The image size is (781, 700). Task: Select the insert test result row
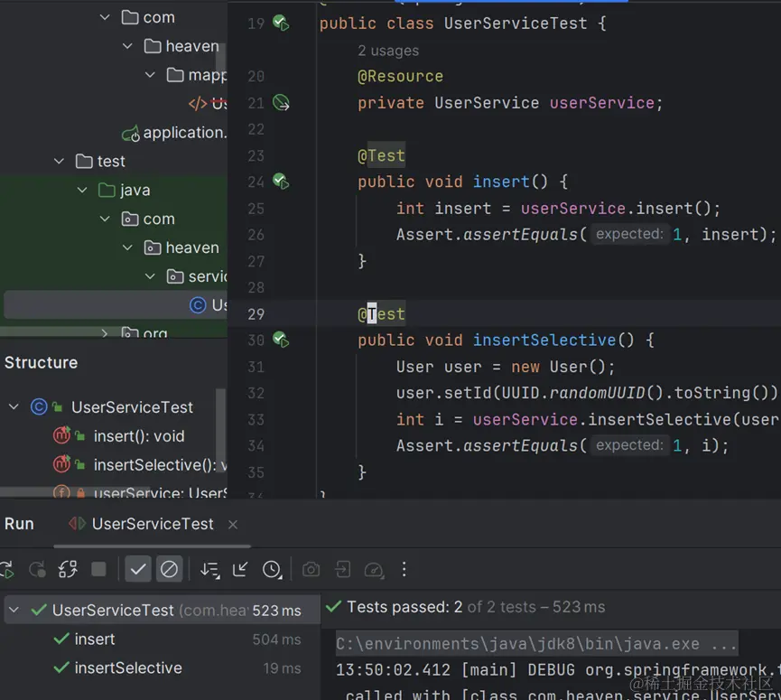(x=162, y=639)
